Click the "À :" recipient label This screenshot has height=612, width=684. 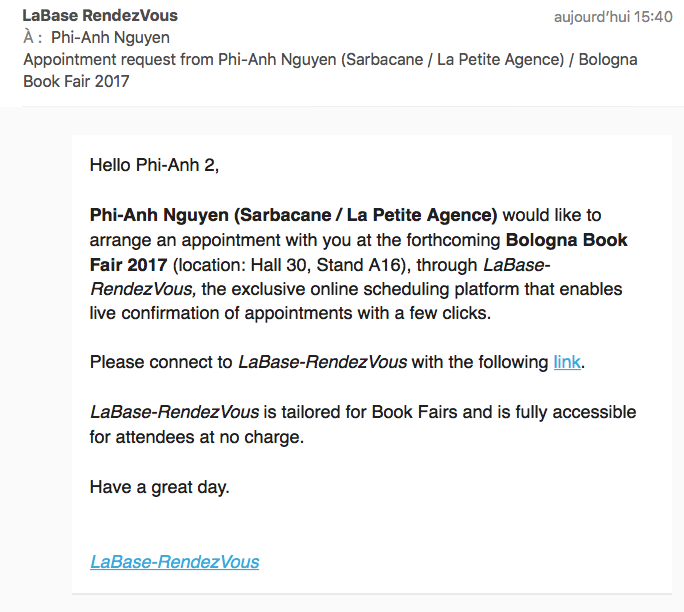33,38
